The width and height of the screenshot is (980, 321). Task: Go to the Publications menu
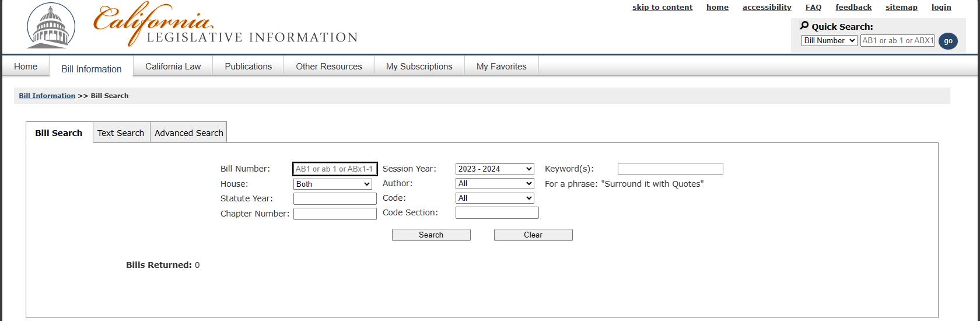(x=248, y=67)
